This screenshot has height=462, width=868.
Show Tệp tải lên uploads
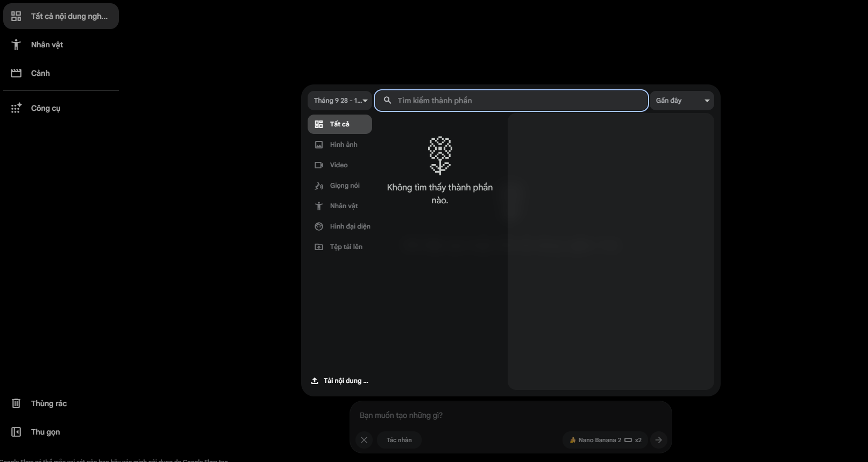tap(340, 247)
